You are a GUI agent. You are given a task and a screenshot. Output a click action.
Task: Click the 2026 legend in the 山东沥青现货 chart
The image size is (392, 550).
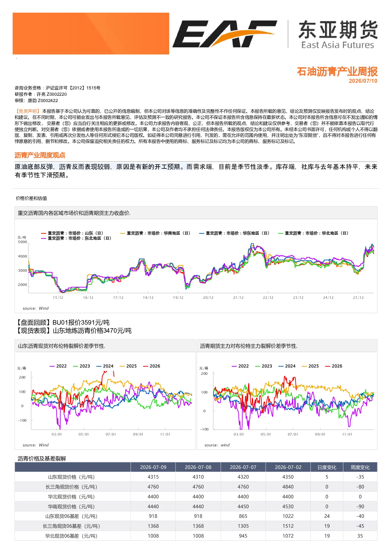[x=151, y=366]
